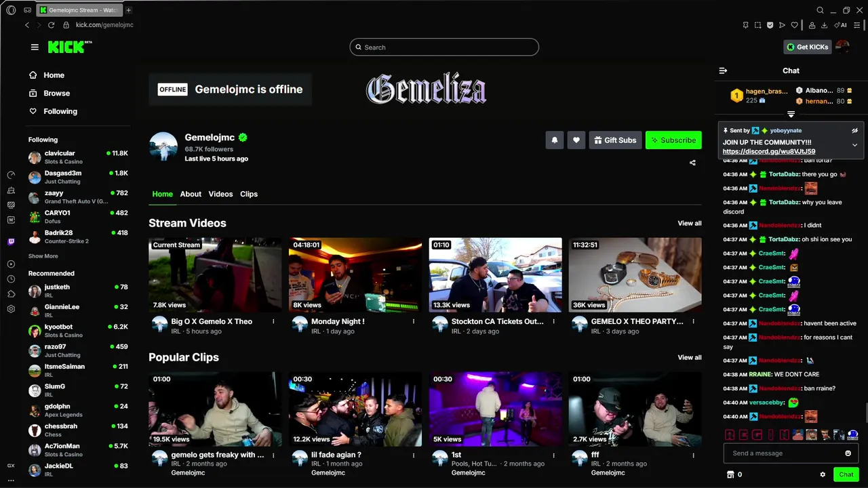
Task: Open the channel share icon
Action: tap(692, 163)
